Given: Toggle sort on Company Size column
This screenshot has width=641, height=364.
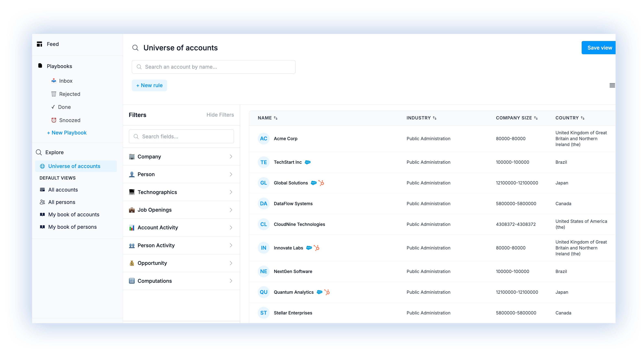Looking at the screenshot, I should (536, 118).
